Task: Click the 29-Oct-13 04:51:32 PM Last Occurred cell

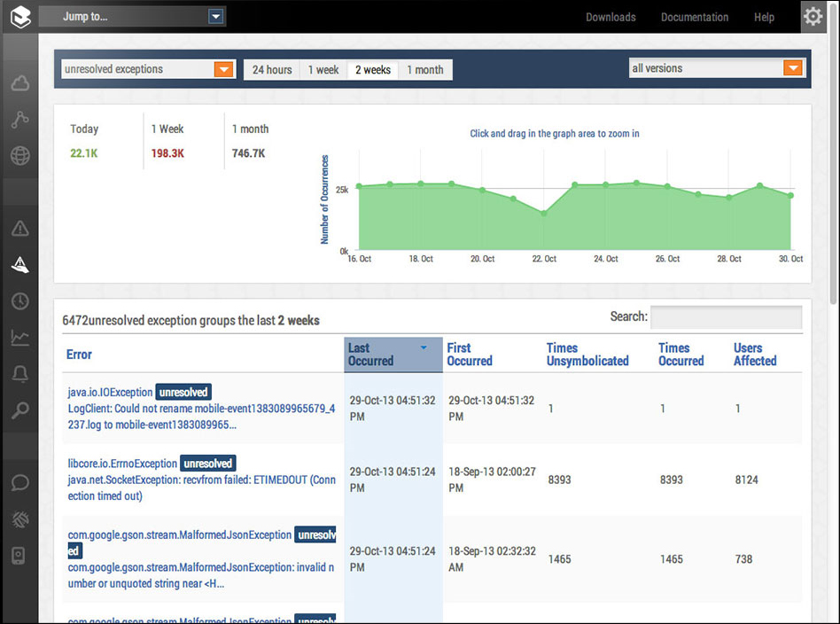Action: tap(393, 409)
